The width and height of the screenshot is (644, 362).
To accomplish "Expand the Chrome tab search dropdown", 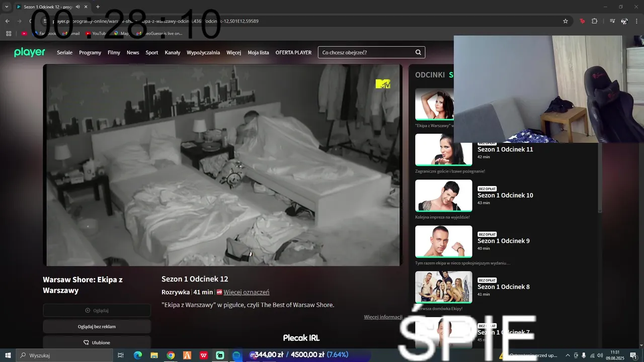I will 7,7.
